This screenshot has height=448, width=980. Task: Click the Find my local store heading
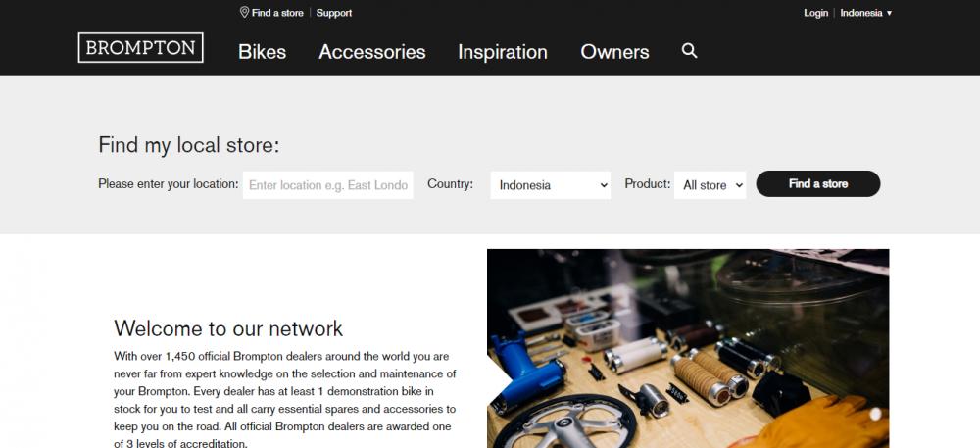point(189,146)
